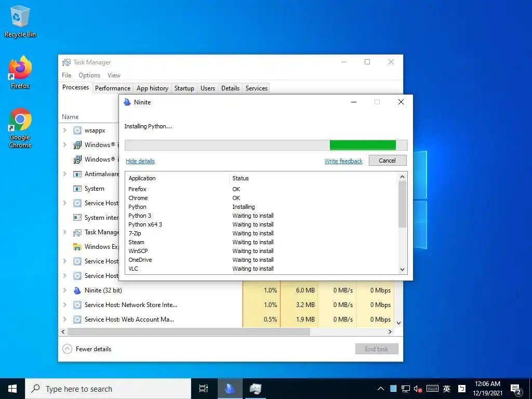532x399 pixels.
Task: Select the Firefox desktop shortcut
Action: tap(20, 72)
